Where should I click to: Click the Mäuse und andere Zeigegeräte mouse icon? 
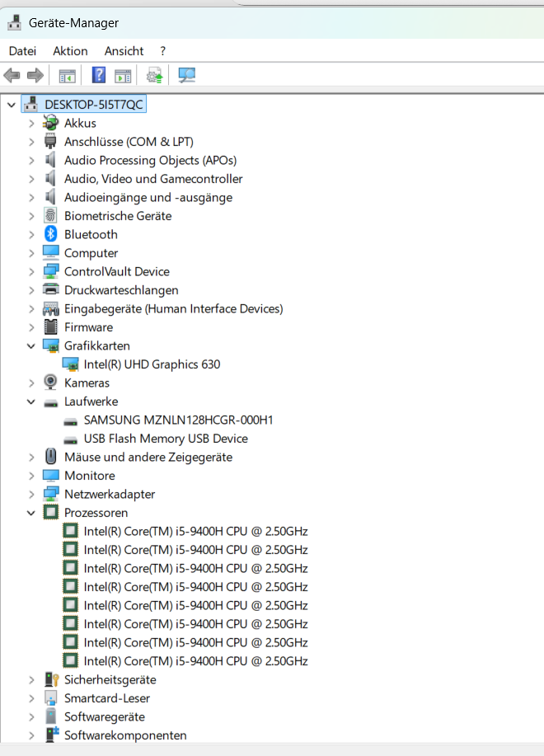[x=50, y=457]
